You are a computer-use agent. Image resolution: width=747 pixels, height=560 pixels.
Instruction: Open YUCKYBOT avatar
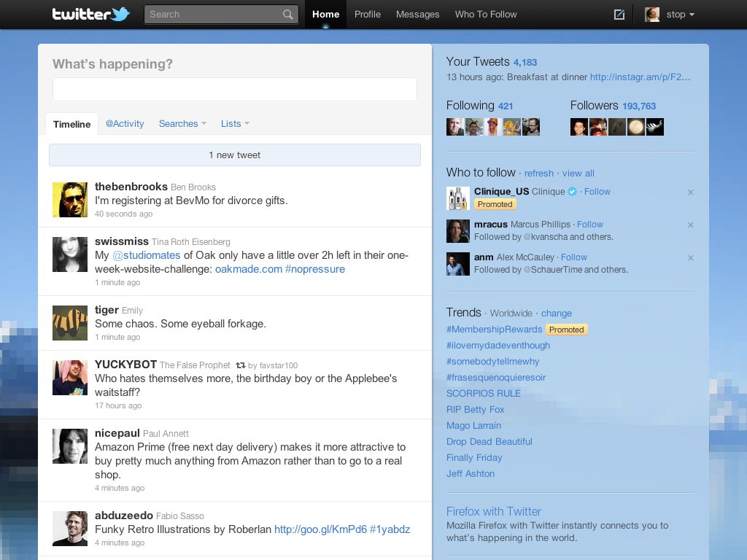click(x=70, y=378)
